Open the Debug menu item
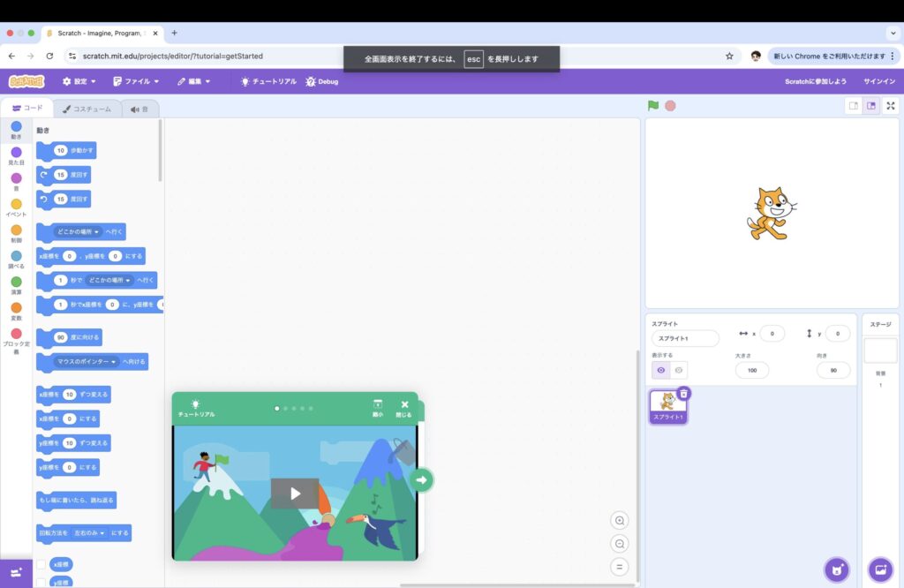Viewport: 904px width, 588px height. 321,81
